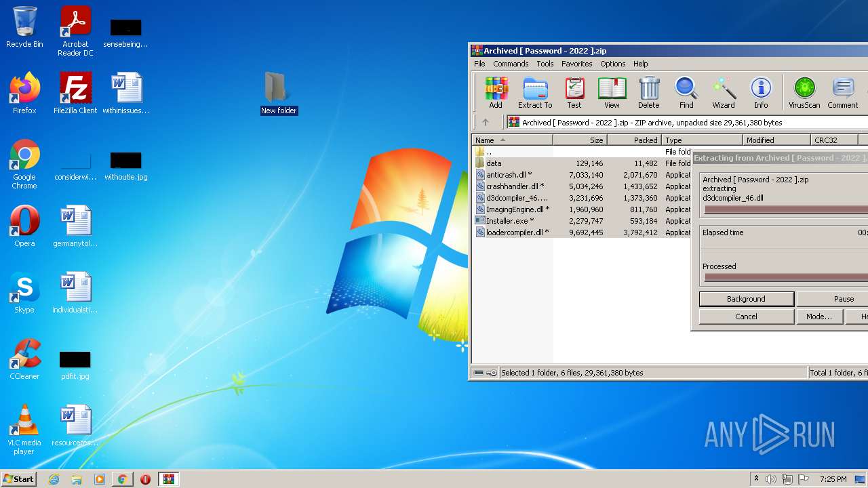Select the Skype desktop icon
The height and width of the screenshot is (488, 868).
tap(24, 293)
